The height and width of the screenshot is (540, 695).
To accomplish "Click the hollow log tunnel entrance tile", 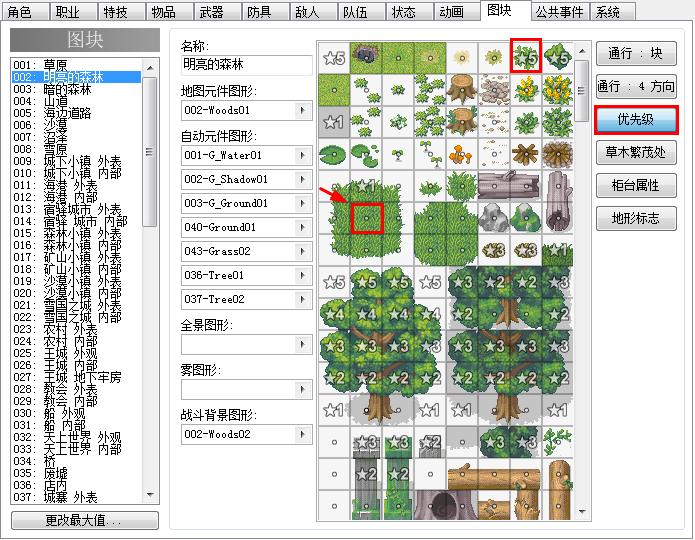I will [445, 505].
